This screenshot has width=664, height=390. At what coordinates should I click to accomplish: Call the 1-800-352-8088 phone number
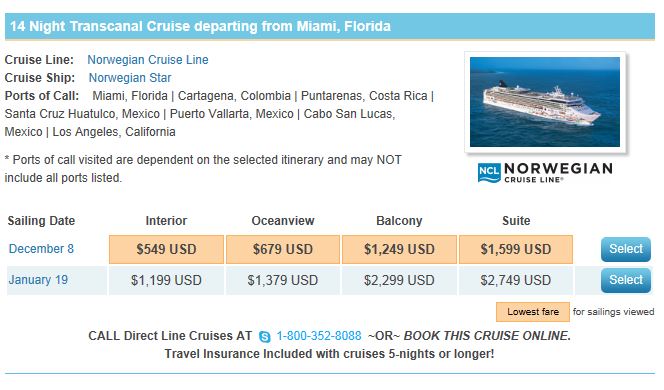pyautogui.click(x=319, y=336)
